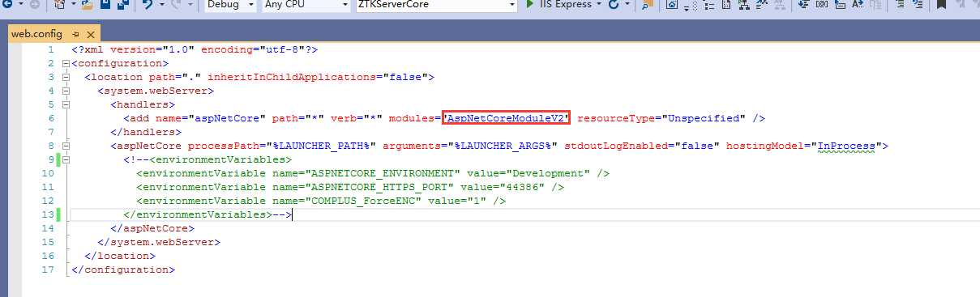980x297 pixels.
Task: Click line number 13 in the gutter
Action: (x=47, y=214)
